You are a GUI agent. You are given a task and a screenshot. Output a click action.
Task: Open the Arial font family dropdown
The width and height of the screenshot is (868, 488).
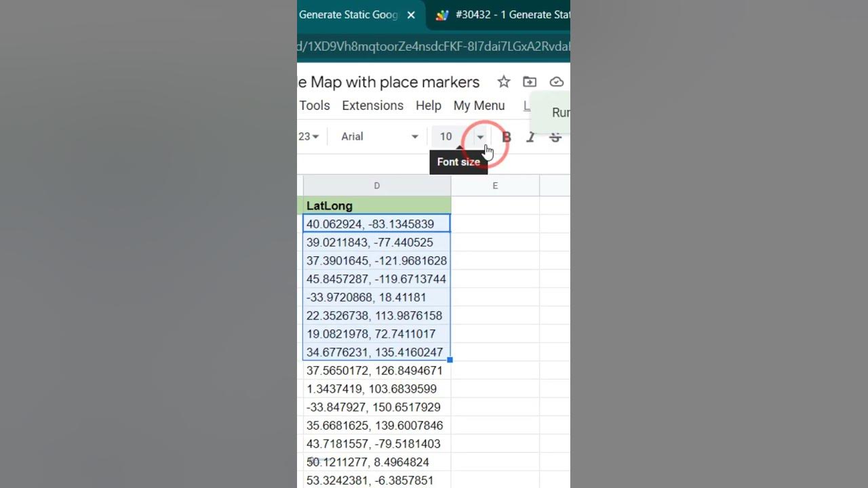pyautogui.click(x=380, y=137)
